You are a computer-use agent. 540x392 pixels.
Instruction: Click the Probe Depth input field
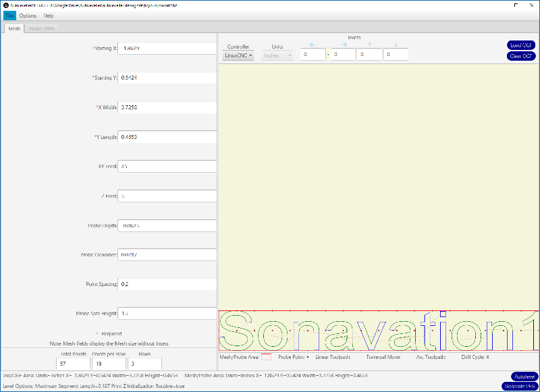[167, 225]
